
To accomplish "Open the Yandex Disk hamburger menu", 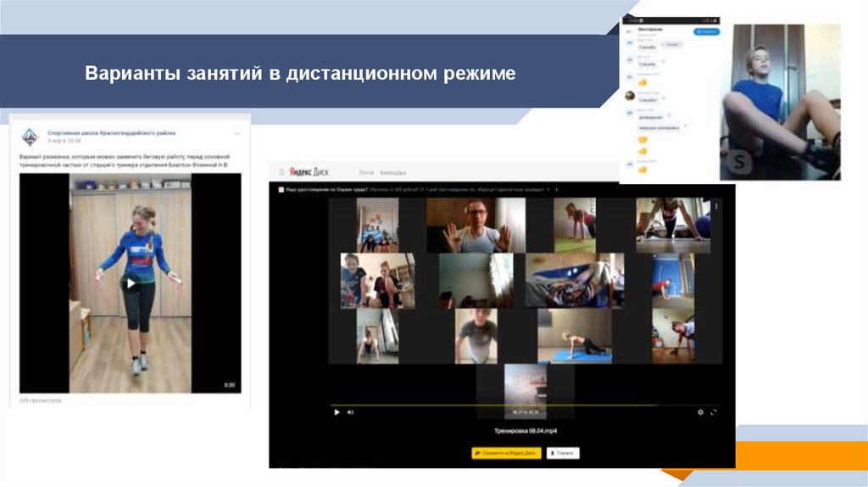I will coord(281,172).
